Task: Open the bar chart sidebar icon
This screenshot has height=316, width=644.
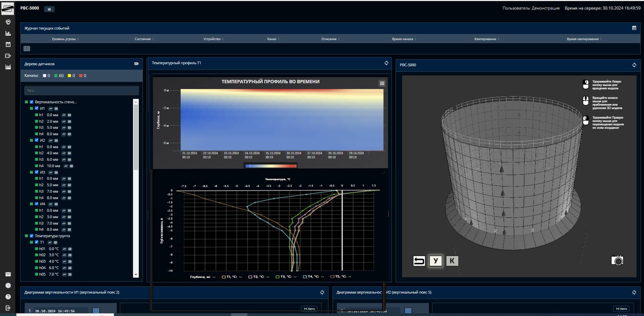Action: point(8,33)
